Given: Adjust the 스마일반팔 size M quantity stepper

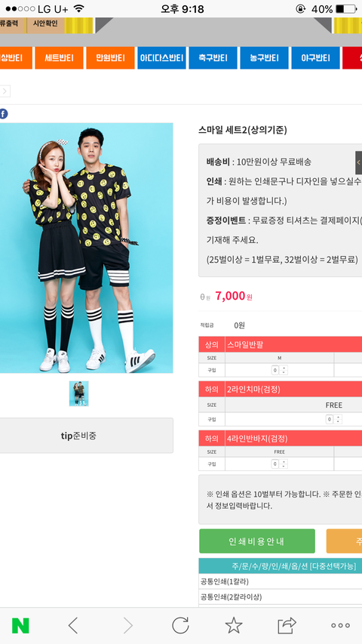Looking at the screenshot, I should pyautogui.click(x=280, y=370).
